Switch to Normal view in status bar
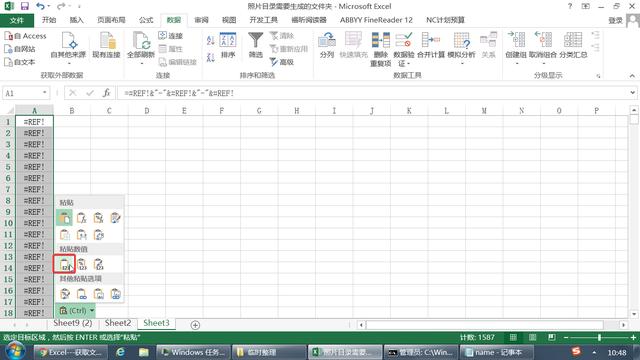640x360 pixels. tap(513, 338)
